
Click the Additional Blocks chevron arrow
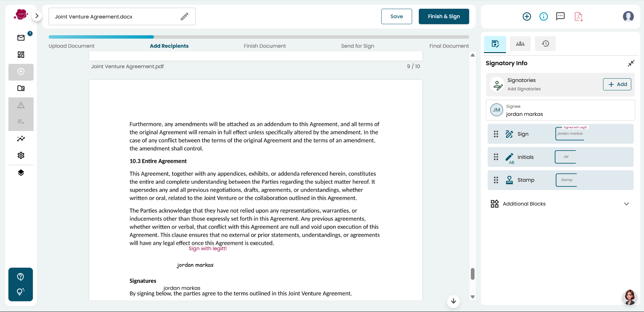[626, 204]
